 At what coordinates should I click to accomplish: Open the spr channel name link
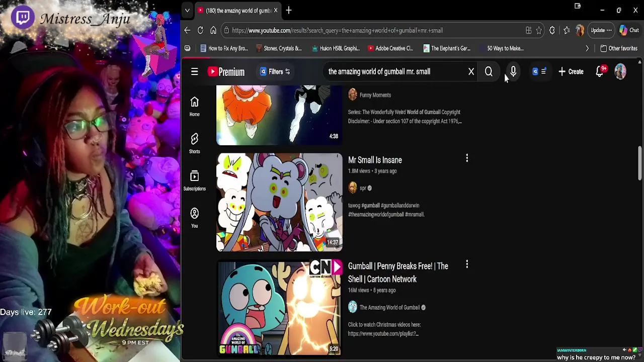point(363,188)
